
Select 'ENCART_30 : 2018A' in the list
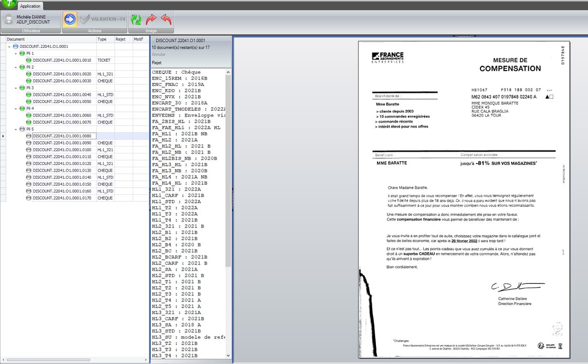tap(180, 103)
